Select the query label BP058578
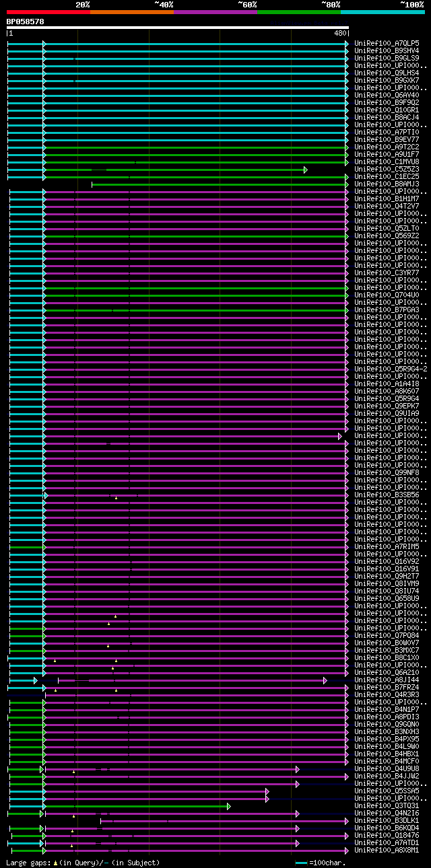 click(26, 22)
